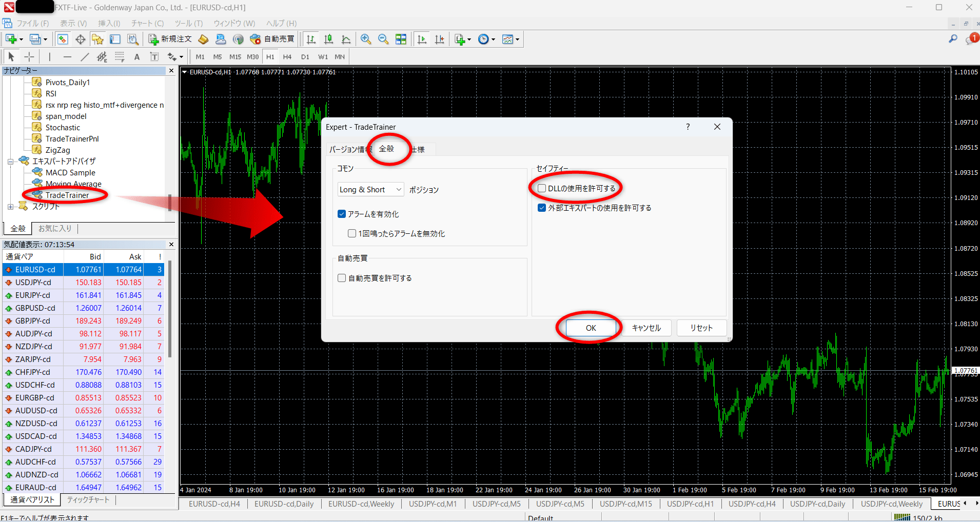Check 自動売買を許可する option
This screenshot has height=522, width=980.
(x=342, y=277)
